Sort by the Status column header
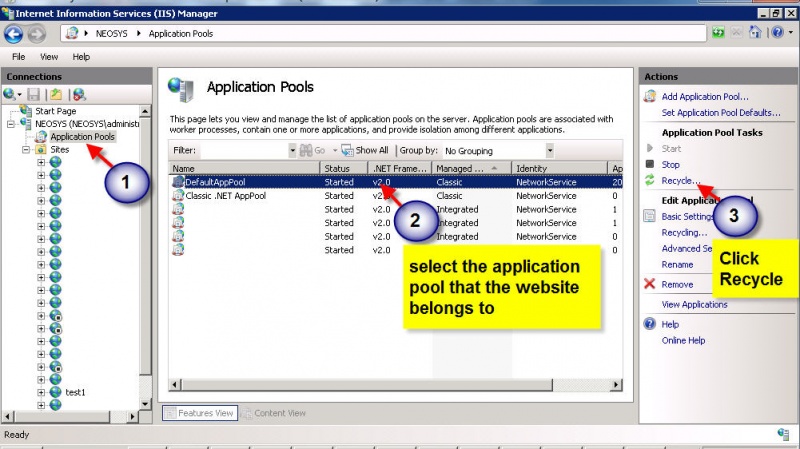The image size is (800, 449). tap(344, 168)
